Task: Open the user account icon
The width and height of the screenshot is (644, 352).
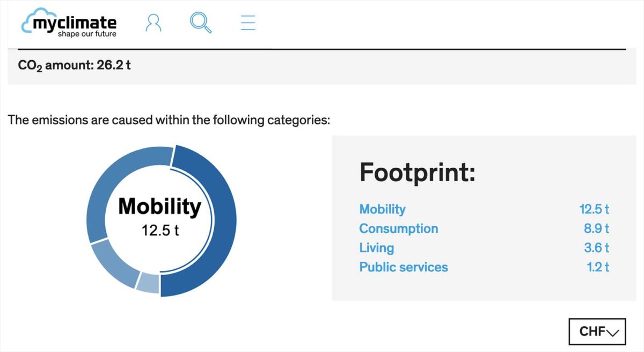Action: tap(153, 23)
